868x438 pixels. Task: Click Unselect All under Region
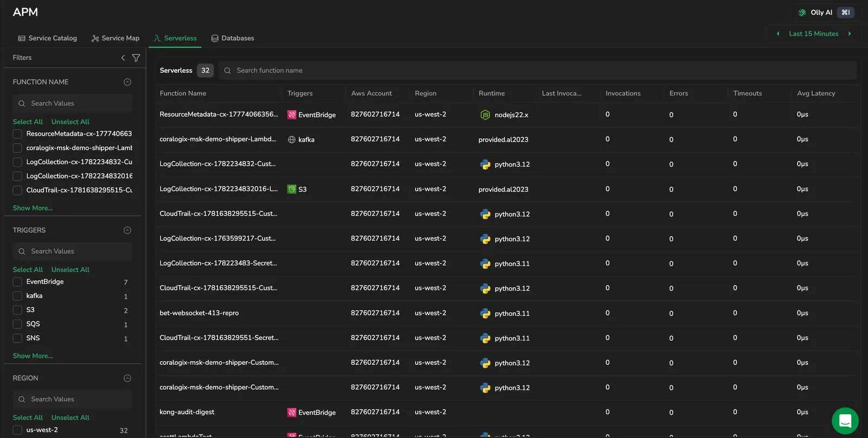pos(71,417)
